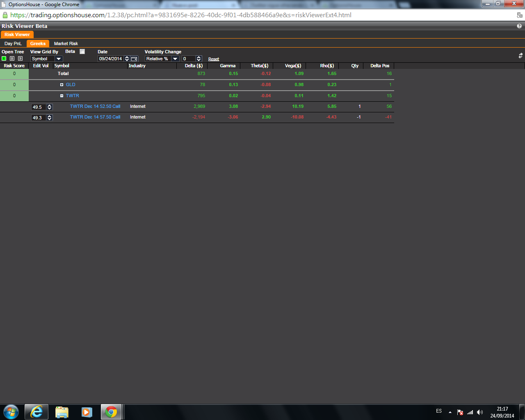Click the 5.85 rho cell
This screenshot has height=420, width=525.
[x=332, y=106]
